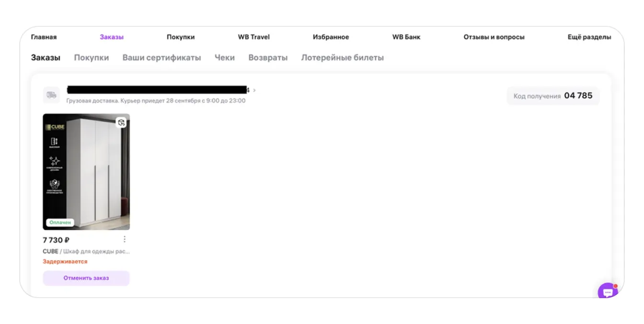The width and height of the screenshot is (644, 324).
Task: Open WB Travel section
Action: point(253,37)
